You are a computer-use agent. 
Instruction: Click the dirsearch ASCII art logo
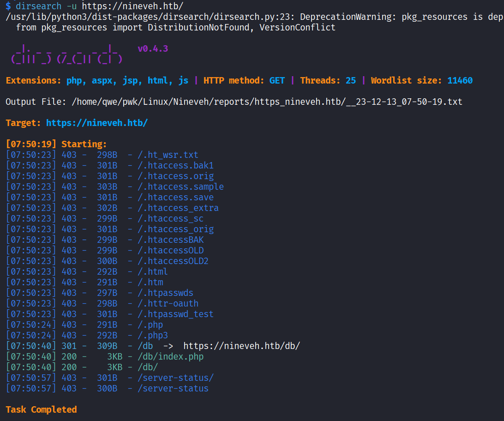click(x=66, y=54)
